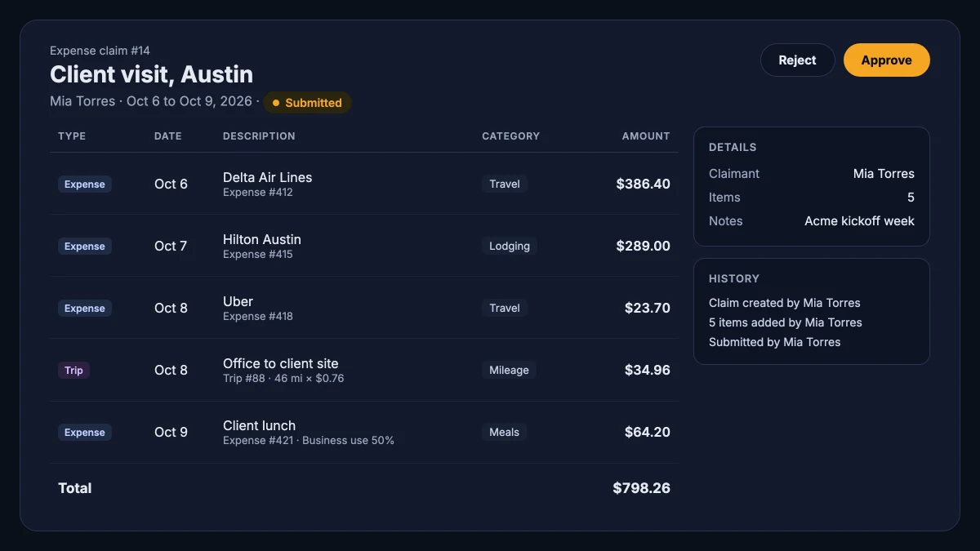This screenshot has height=551, width=980.
Task: Click the Reject button
Action: click(x=797, y=60)
